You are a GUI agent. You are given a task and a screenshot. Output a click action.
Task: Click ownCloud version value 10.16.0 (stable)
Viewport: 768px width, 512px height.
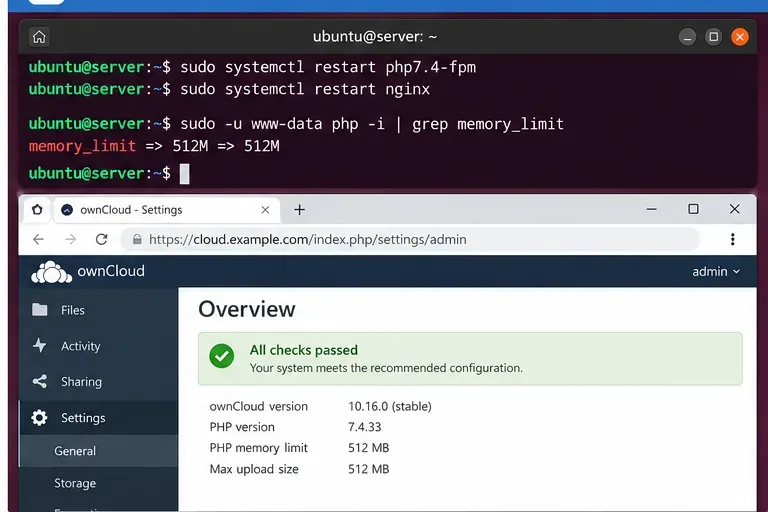(390, 406)
